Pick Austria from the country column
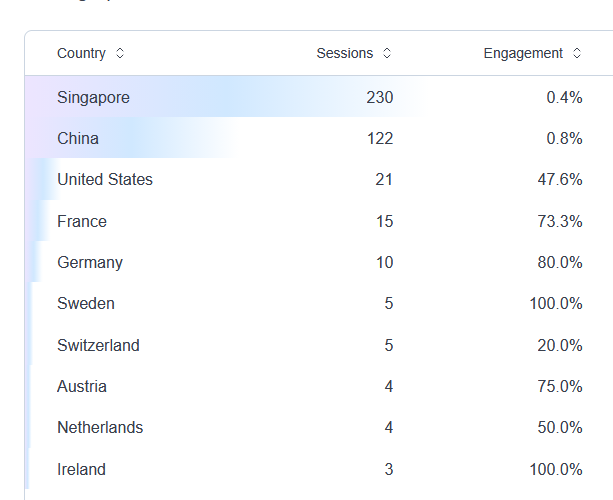This screenshot has height=500, width=613. pyautogui.click(x=82, y=386)
